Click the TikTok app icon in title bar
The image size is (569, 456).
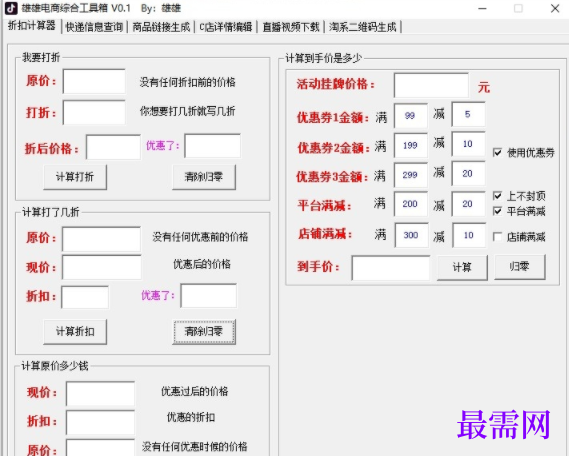coord(11,8)
